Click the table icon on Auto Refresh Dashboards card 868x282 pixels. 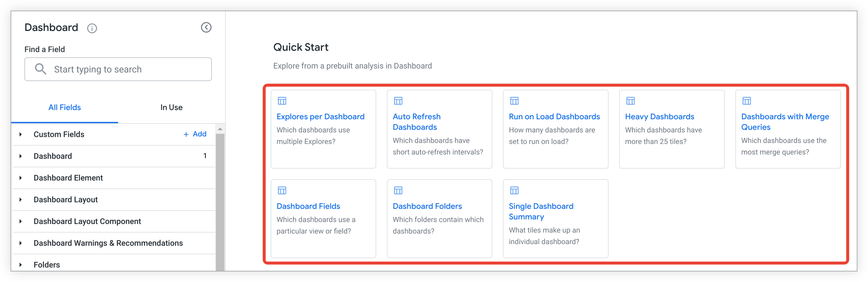click(398, 100)
